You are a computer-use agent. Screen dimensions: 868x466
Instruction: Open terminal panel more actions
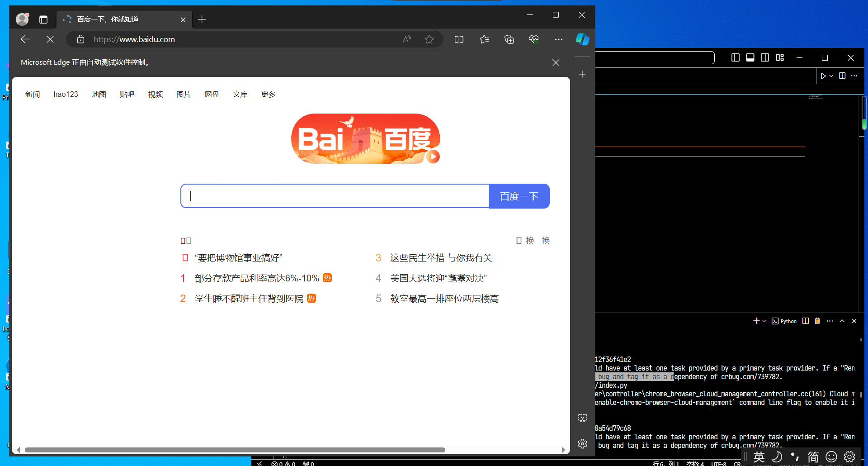pyautogui.click(x=830, y=321)
